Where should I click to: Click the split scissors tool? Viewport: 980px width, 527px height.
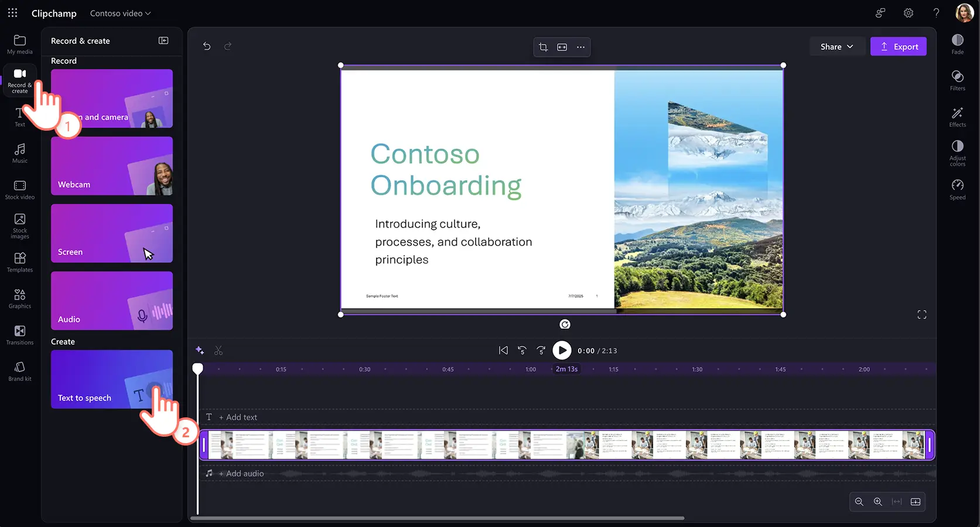click(x=218, y=351)
